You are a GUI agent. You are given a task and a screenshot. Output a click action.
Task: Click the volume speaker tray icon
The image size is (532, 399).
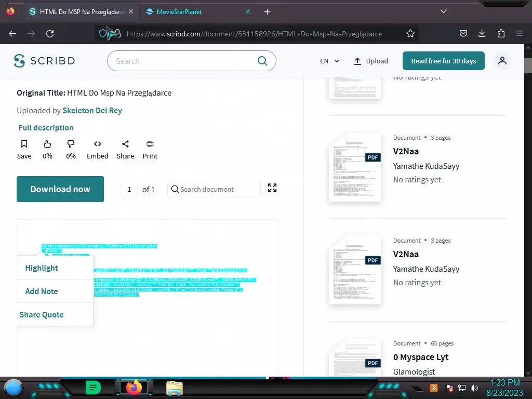(474, 388)
